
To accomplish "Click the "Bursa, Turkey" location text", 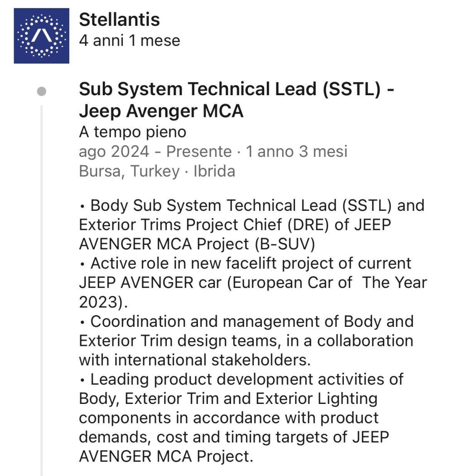I will (x=129, y=171).
